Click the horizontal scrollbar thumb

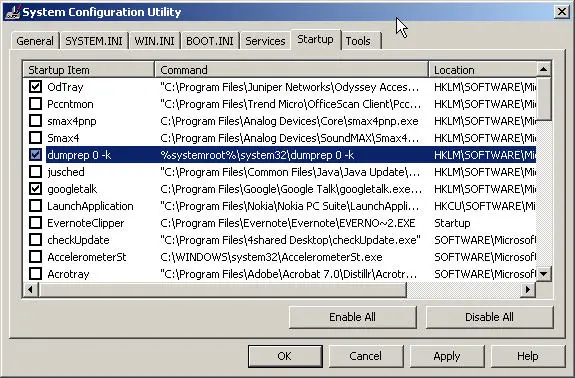tap(222, 290)
